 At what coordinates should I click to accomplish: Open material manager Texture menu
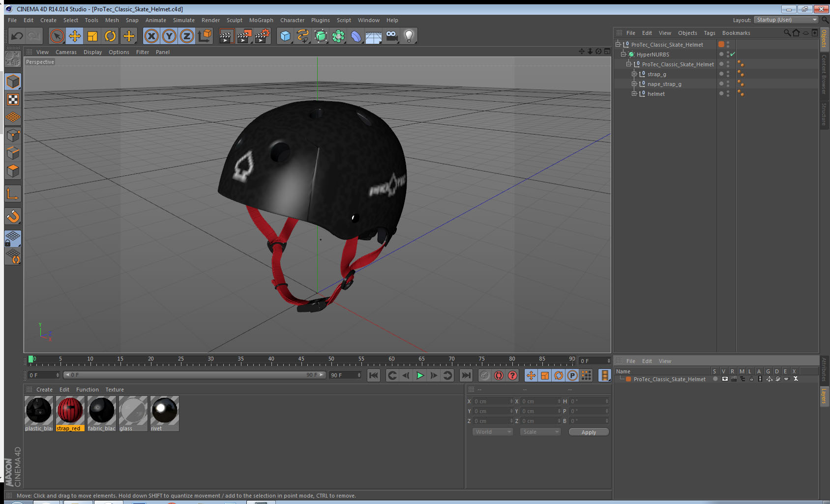(x=115, y=390)
